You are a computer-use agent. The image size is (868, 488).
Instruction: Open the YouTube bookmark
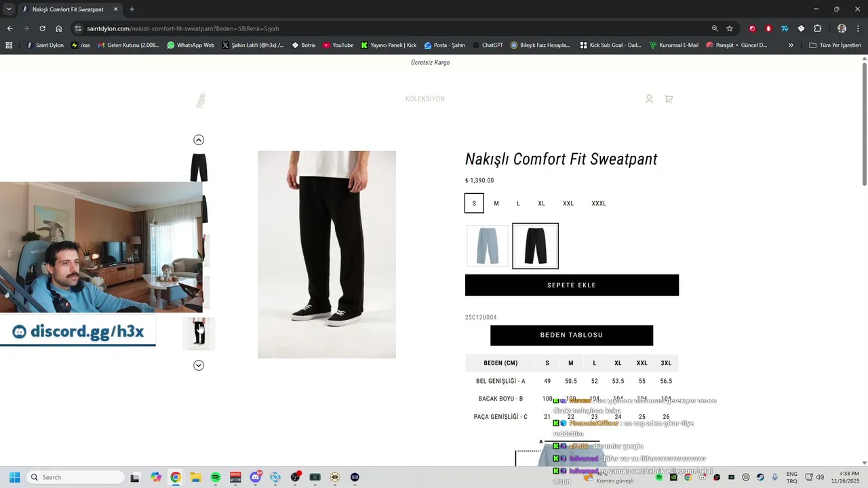[x=338, y=45]
